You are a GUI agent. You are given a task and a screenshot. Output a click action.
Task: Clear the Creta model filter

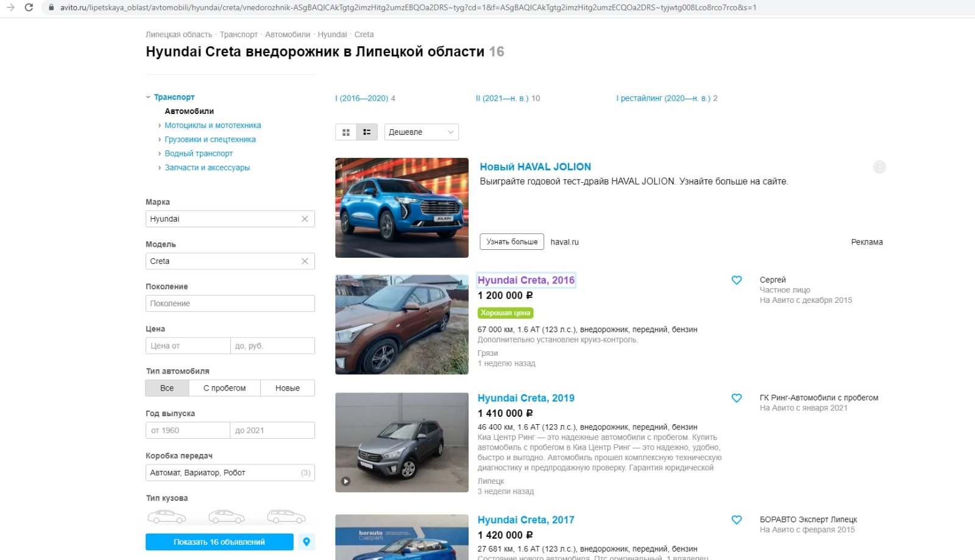pyautogui.click(x=305, y=261)
